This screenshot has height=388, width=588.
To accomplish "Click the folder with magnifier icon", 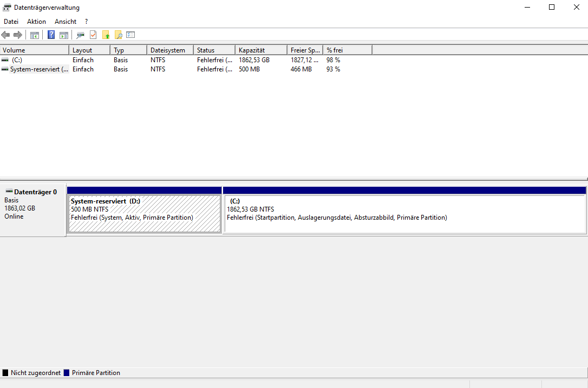I will 118,35.
